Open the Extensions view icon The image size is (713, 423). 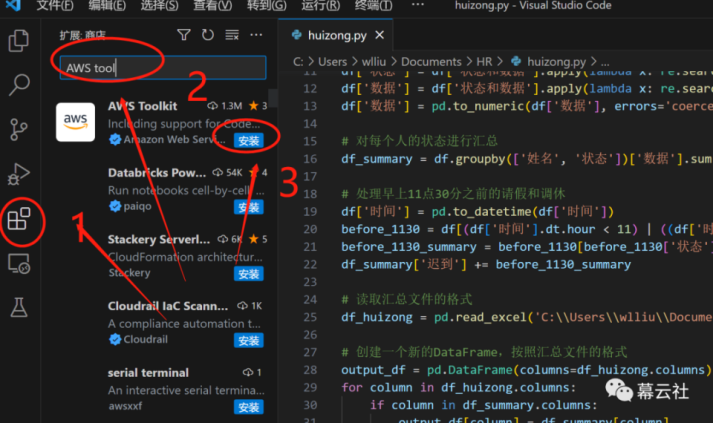[19, 219]
